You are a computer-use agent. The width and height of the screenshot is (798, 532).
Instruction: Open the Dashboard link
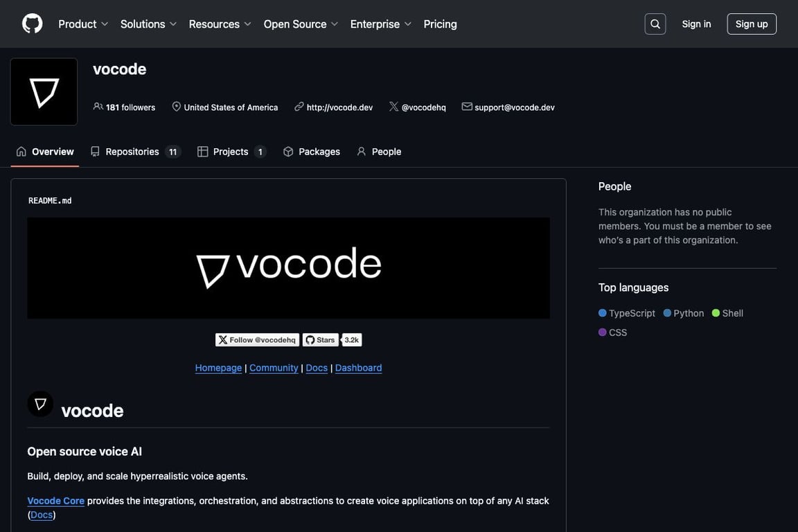tap(358, 368)
